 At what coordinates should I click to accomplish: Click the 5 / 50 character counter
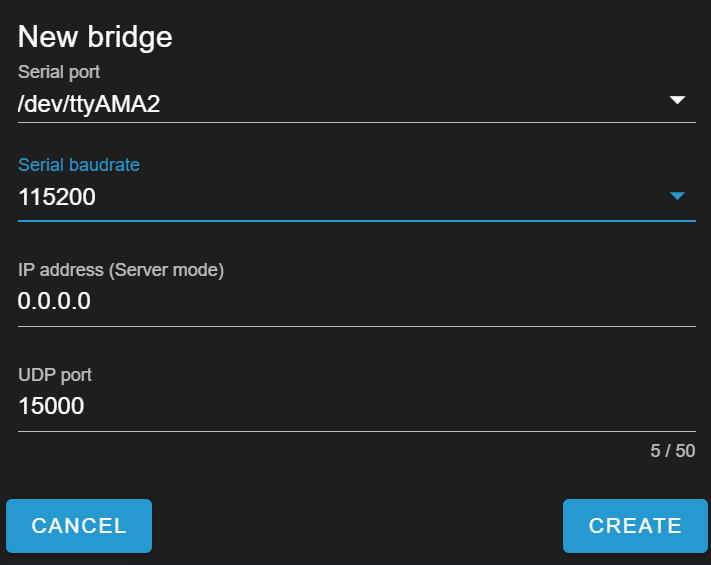(x=672, y=451)
